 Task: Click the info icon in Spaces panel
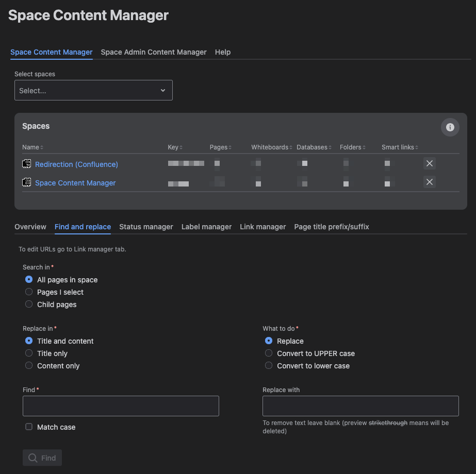point(450,127)
